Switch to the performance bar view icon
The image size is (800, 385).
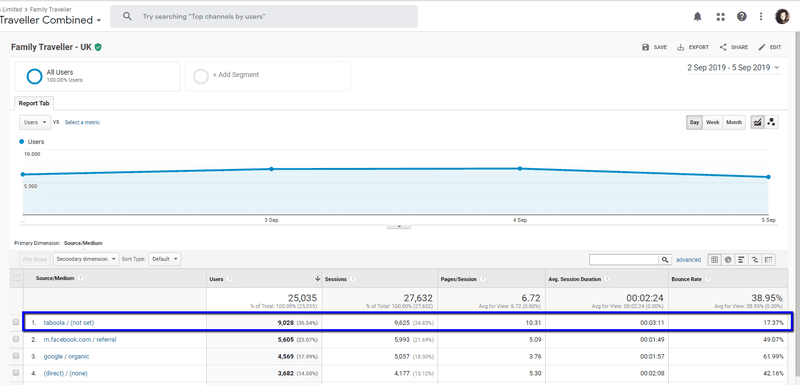pyautogui.click(x=741, y=260)
